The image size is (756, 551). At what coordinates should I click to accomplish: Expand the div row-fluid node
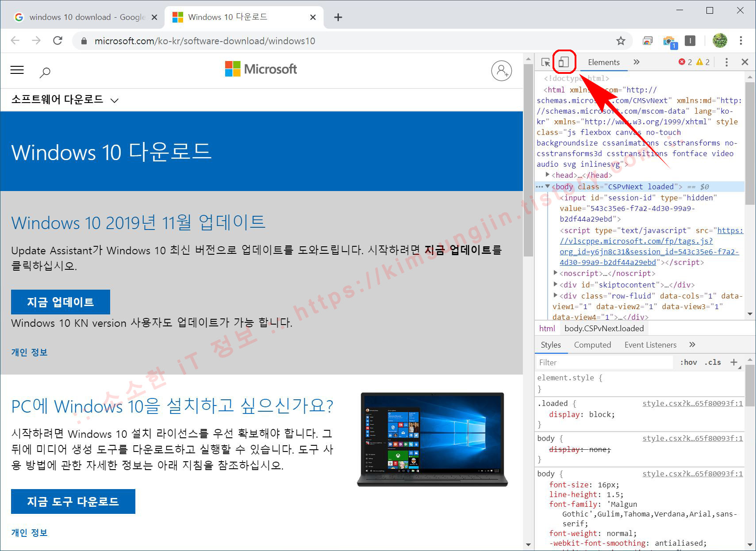point(556,296)
